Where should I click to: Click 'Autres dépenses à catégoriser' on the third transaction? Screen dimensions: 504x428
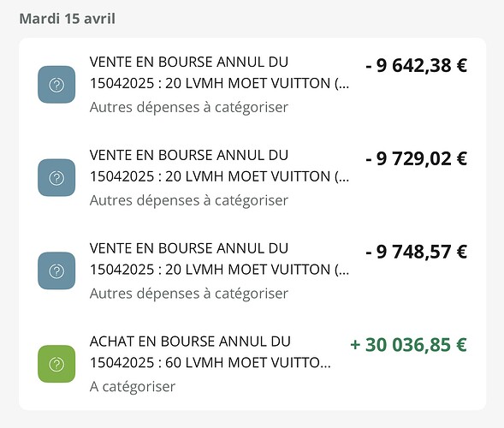pyautogui.click(x=189, y=294)
